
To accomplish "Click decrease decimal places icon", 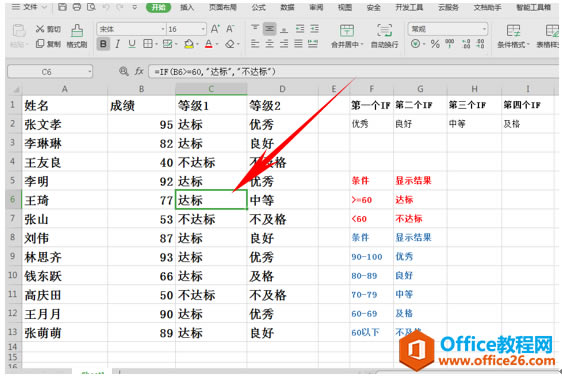I will 481,44.
